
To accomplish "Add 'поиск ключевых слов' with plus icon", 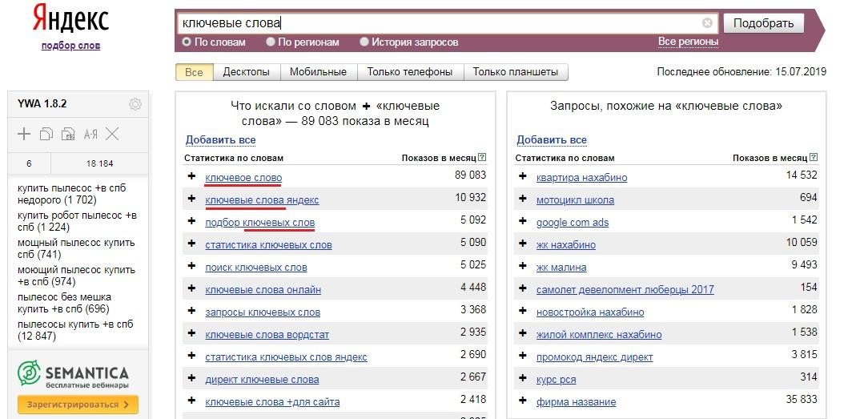I will (191, 266).
